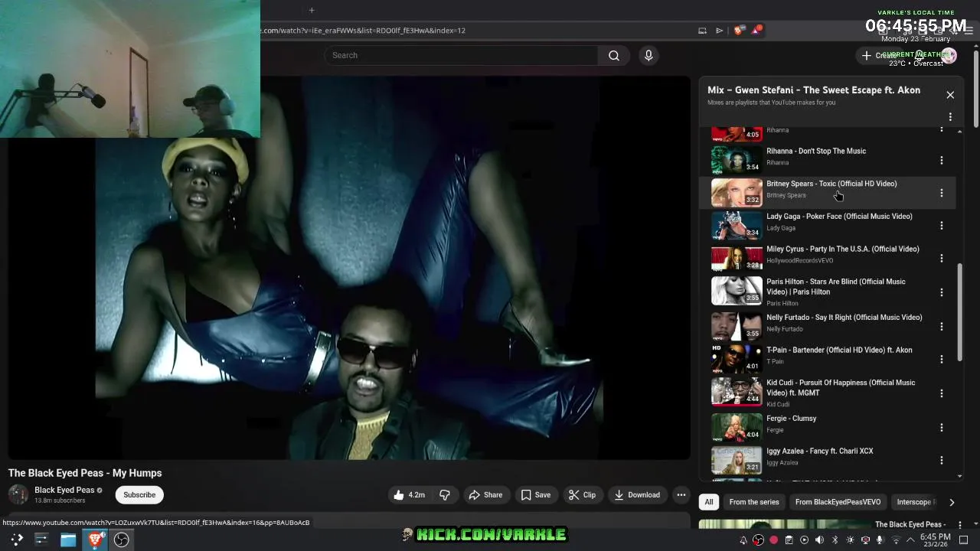Viewport: 980px width, 551px height.
Task: Download the My Humps video
Action: click(x=637, y=495)
